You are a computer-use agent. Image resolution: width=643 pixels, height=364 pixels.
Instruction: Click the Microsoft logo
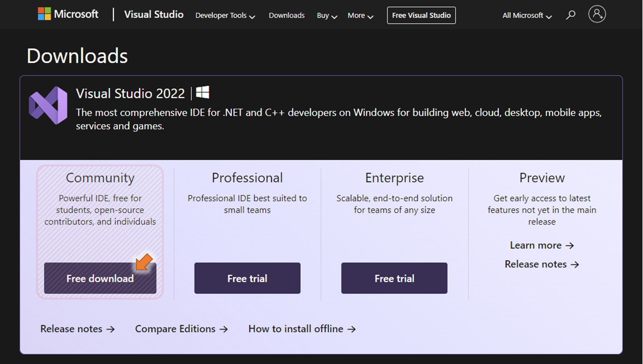pos(68,14)
